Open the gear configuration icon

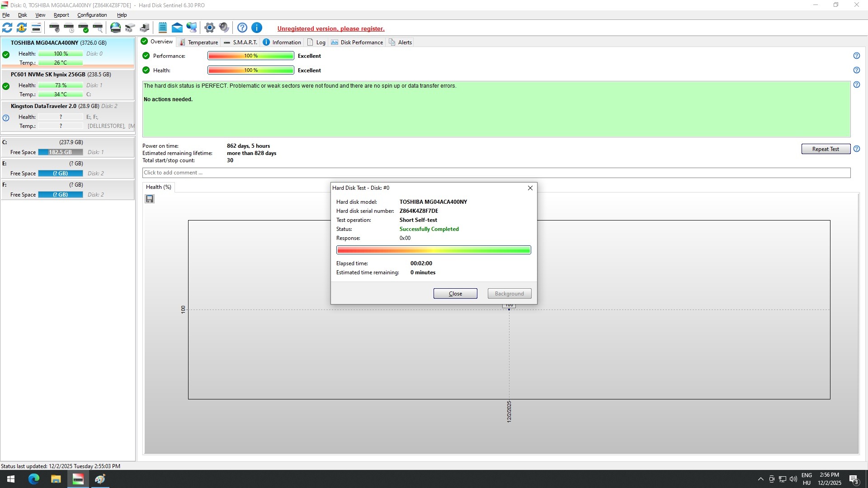[x=209, y=28]
